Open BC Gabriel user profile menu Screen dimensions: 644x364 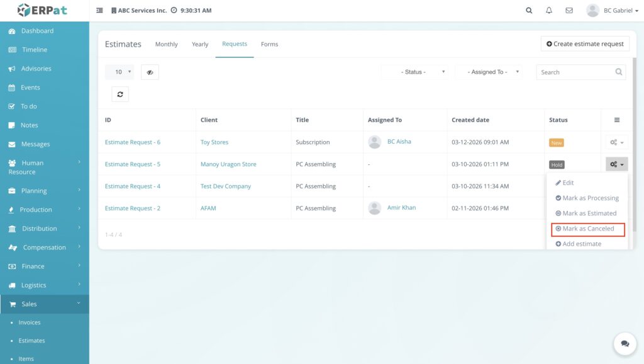[613, 11]
